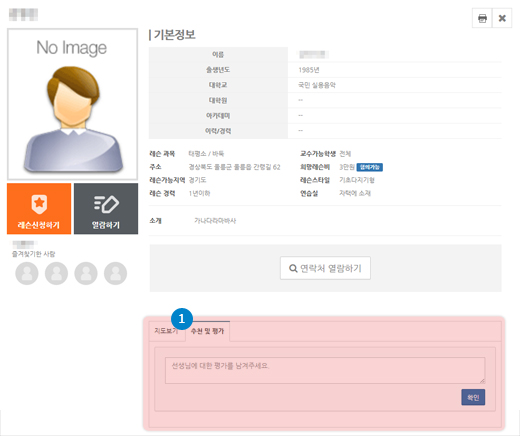Open contact info via 연락처 열람하기
This screenshot has height=436, width=520.
[325, 268]
